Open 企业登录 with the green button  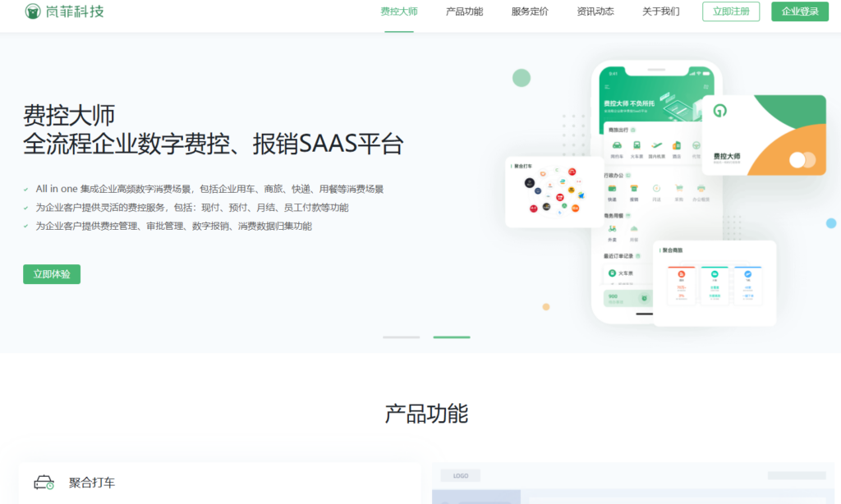point(798,12)
